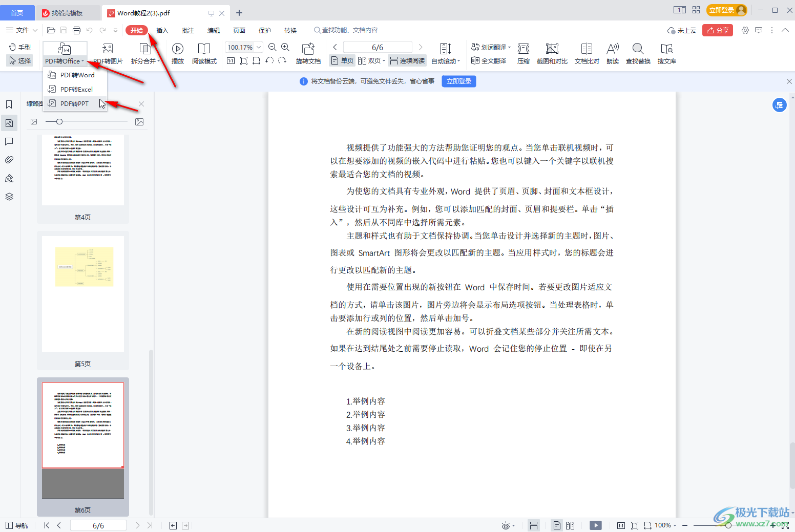Switch to 编辑 ribbon tab

pyautogui.click(x=214, y=30)
